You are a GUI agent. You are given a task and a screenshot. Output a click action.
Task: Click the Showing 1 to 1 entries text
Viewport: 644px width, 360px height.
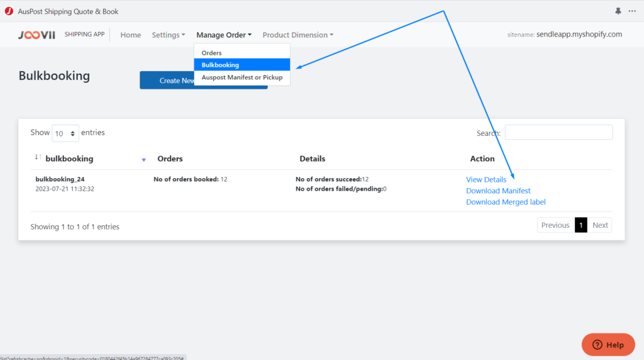click(75, 227)
